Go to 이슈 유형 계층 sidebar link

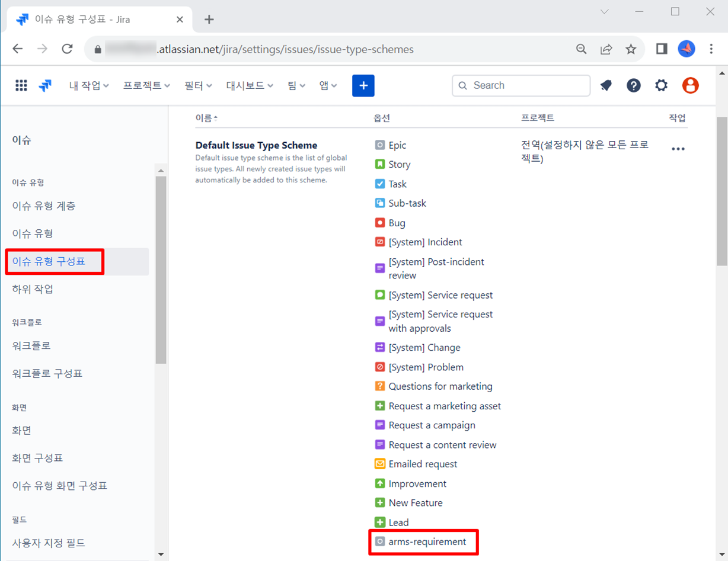point(44,206)
